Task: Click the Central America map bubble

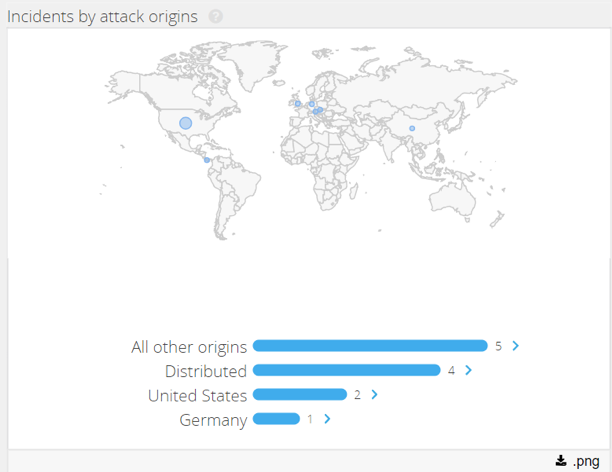Action: click(x=207, y=160)
